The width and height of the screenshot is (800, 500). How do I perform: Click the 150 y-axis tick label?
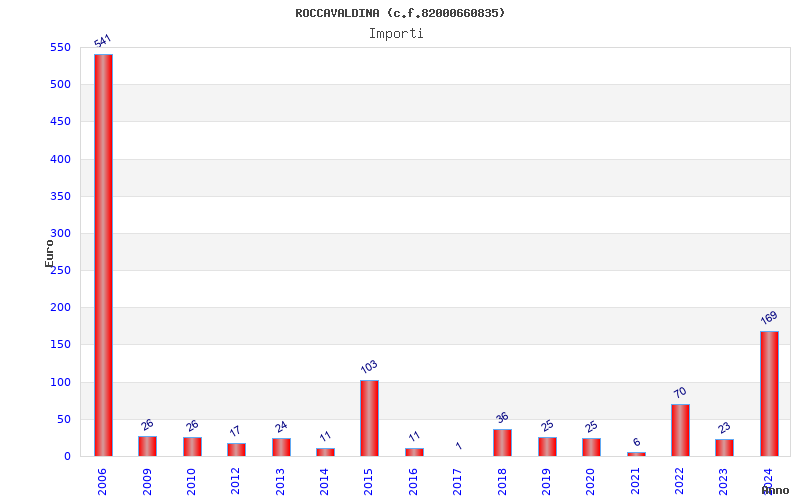[60, 345]
